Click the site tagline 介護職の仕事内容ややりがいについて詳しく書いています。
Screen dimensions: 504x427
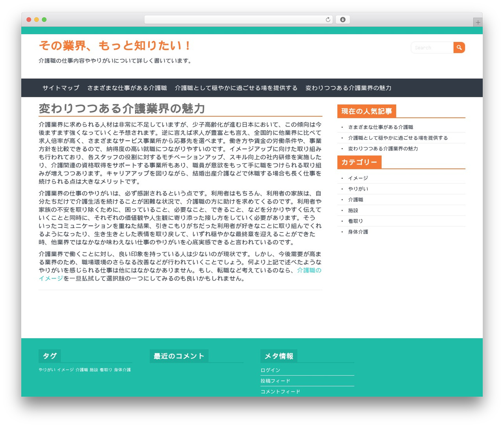point(115,61)
